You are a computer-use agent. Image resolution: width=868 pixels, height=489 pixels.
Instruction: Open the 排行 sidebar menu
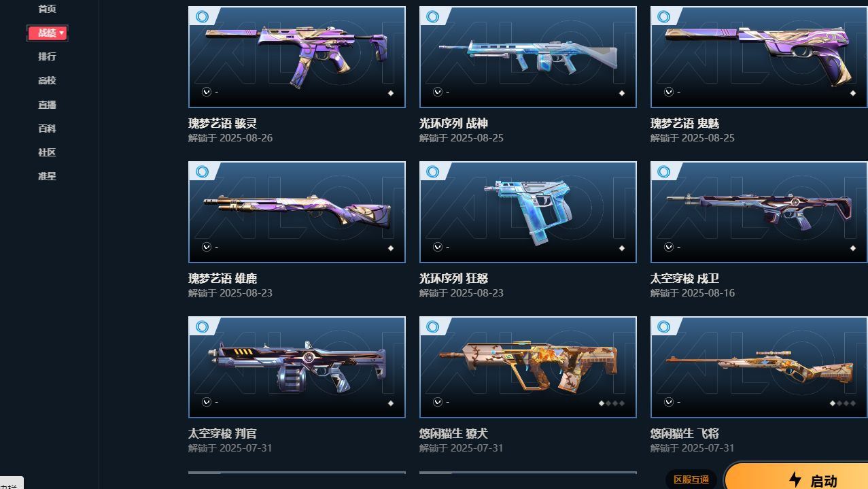tap(47, 56)
